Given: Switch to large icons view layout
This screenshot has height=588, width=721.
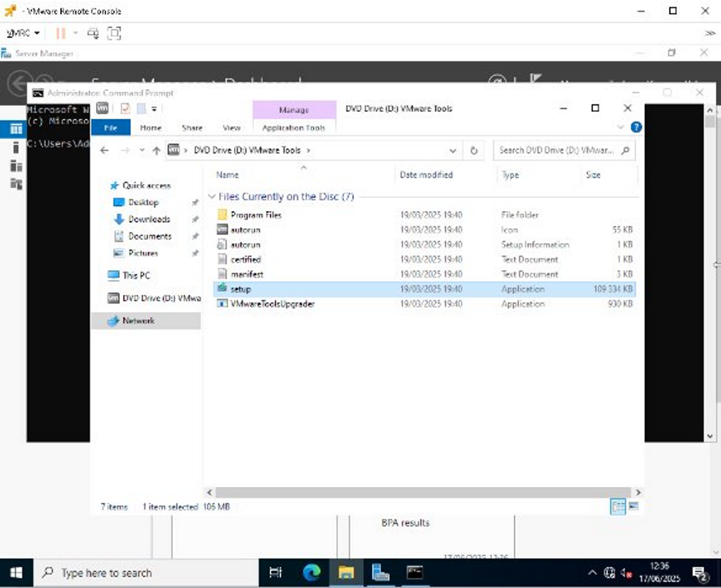Looking at the screenshot, I should [633, 507].
